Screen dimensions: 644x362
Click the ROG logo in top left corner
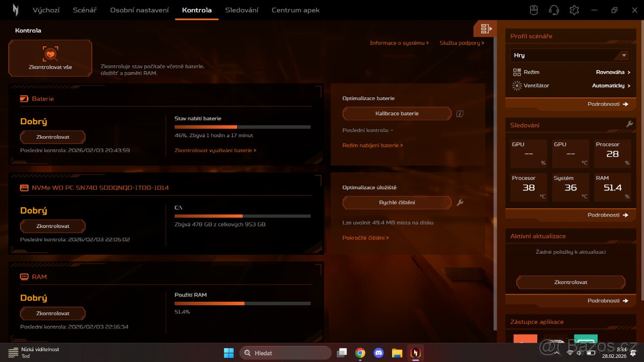point(15,10)
